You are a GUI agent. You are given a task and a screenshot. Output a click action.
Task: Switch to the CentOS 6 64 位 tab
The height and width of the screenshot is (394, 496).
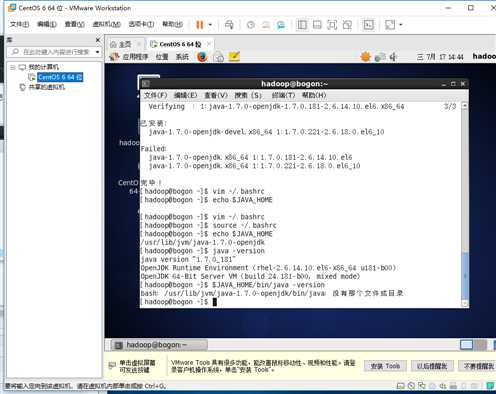[x=180, y=44]
